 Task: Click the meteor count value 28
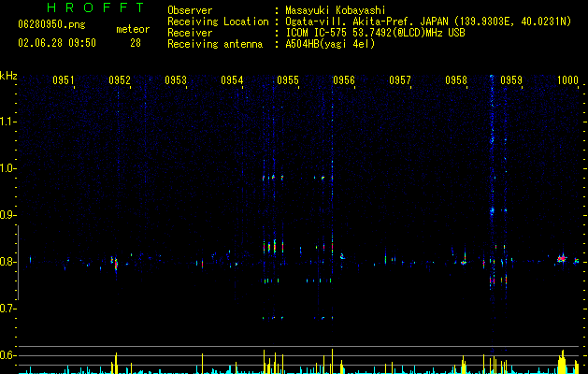pyautogui.click(x=136, y=43)
